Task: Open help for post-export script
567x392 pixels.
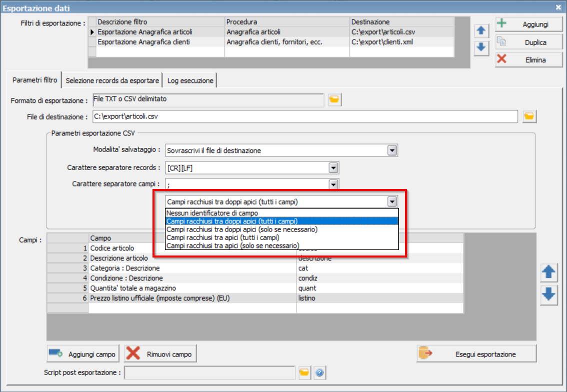Action: (x=319, y=372)
